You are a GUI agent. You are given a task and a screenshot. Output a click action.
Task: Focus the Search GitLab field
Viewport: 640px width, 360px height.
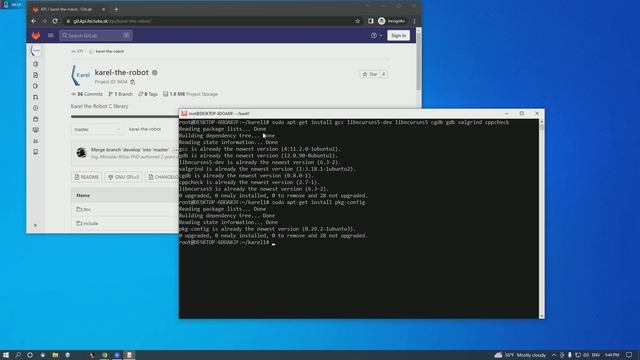96,36
